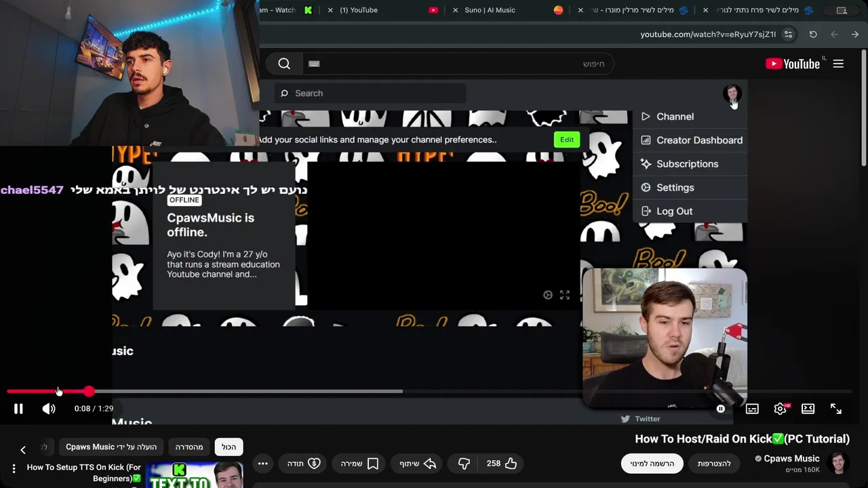The height and width of the screenshot is (488, 868).
Task: Switch to the '(1) YouTube' tab
Action: (x=359, y=10)
